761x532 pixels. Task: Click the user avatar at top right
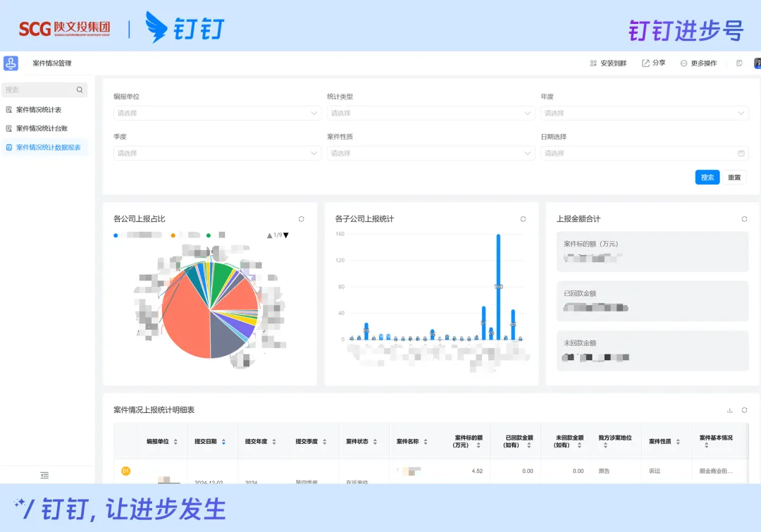click(x=757, y=63)
